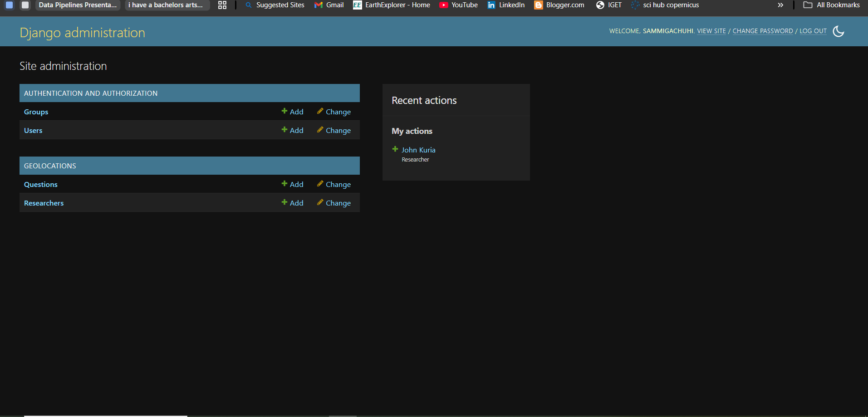This screenshot has width=868, height=417.
Task: Open the Authentication and Authorization section header
Action: [x=91, y=93]
